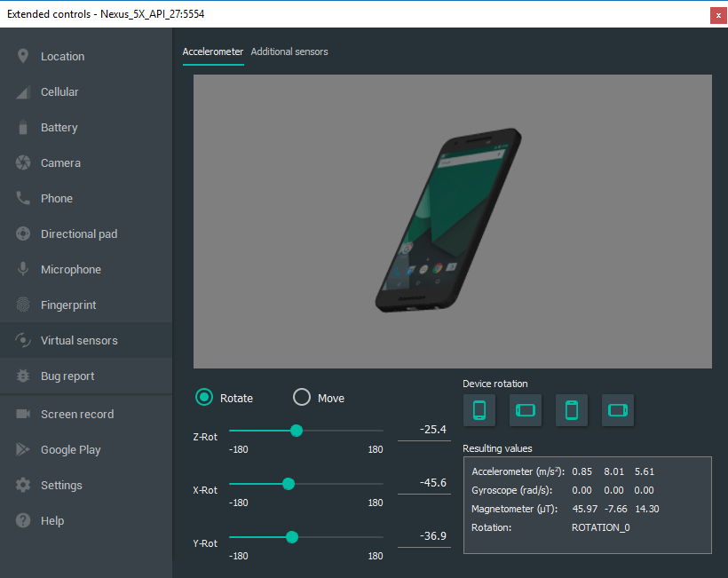Select the Rotate radio button
This screenshot has height=578, width=728.
[204, 398]
